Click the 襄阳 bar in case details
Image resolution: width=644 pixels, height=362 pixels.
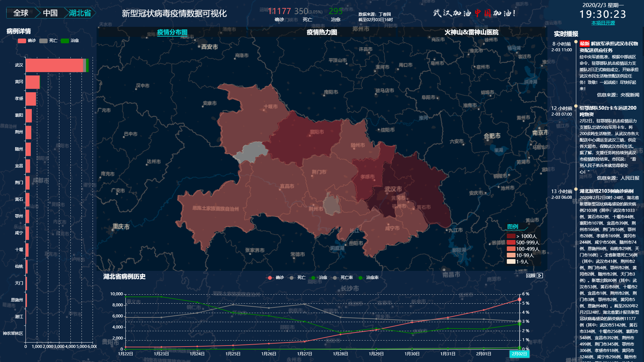[x=29, y=116]
